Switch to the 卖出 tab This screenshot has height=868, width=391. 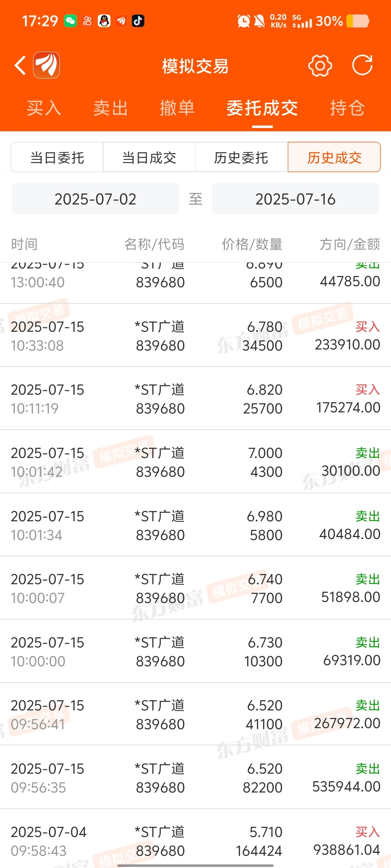tap(111, 108)
